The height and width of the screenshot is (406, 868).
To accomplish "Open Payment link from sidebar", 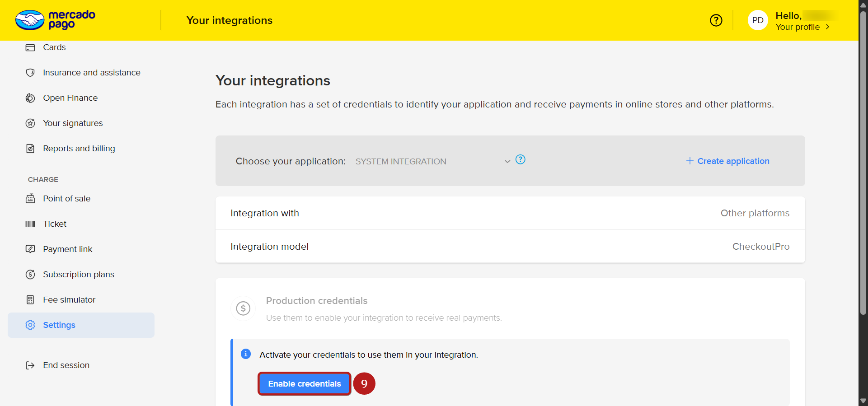I will (x=67, y=249).
